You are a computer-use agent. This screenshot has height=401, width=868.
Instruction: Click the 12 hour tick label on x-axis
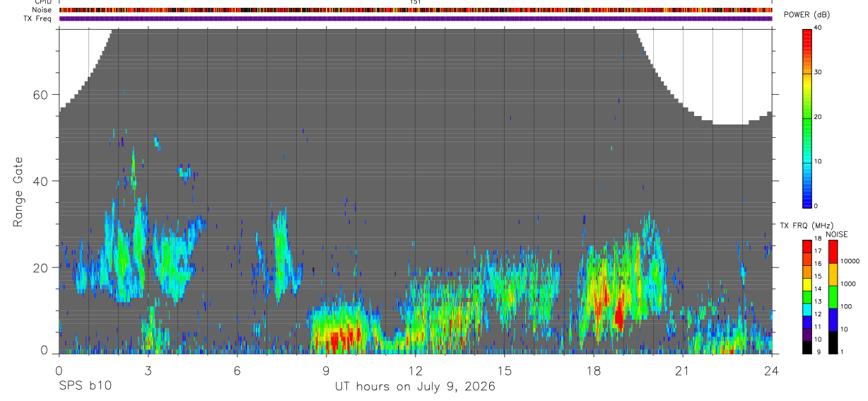click(416, 371)
